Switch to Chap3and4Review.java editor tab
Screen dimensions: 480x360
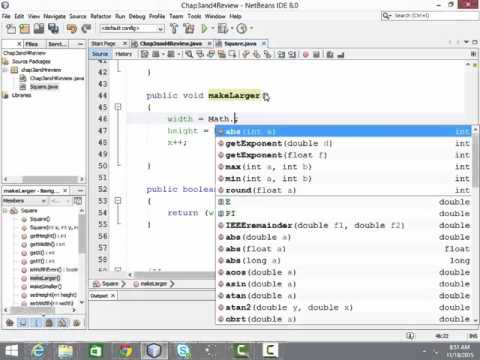click(x=171, y=44)
